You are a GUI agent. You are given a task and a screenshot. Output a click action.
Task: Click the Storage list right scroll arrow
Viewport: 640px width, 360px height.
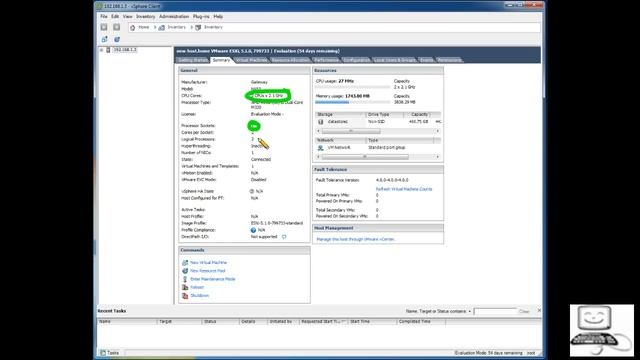click(438, 131)
